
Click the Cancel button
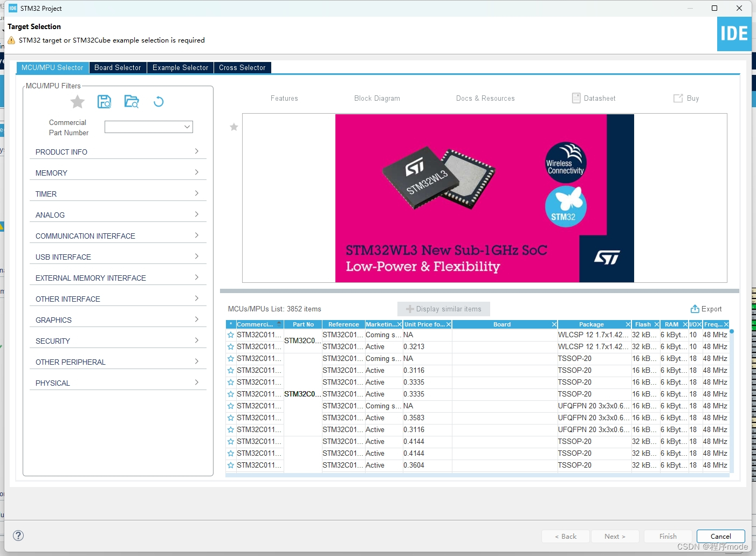pos(721,536)
